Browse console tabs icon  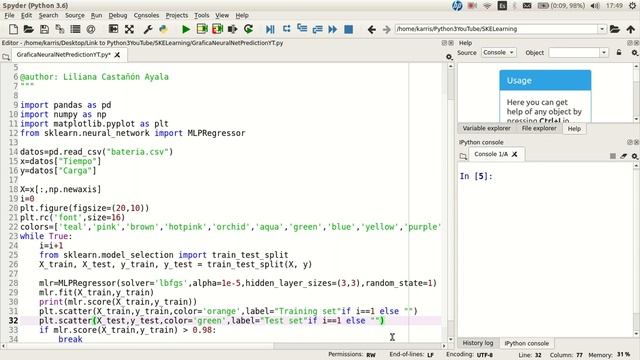(x=463, y=156)
